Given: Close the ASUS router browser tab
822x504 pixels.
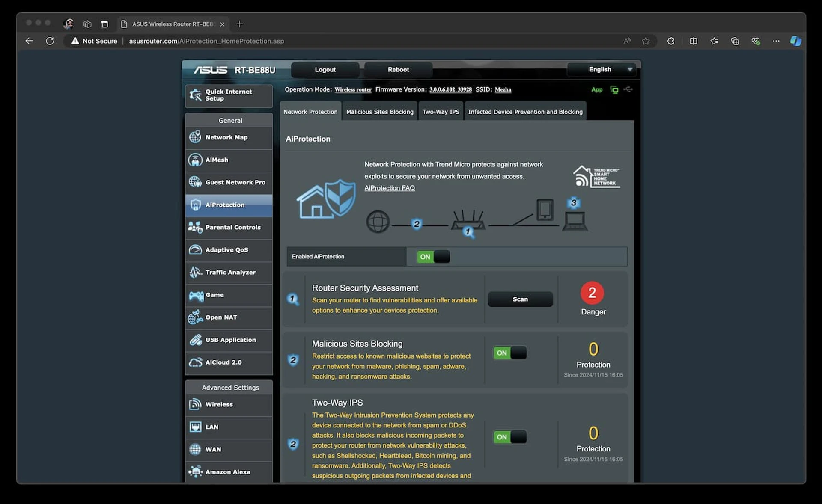Looking at the screenshot, I should [x=222, y=24].
